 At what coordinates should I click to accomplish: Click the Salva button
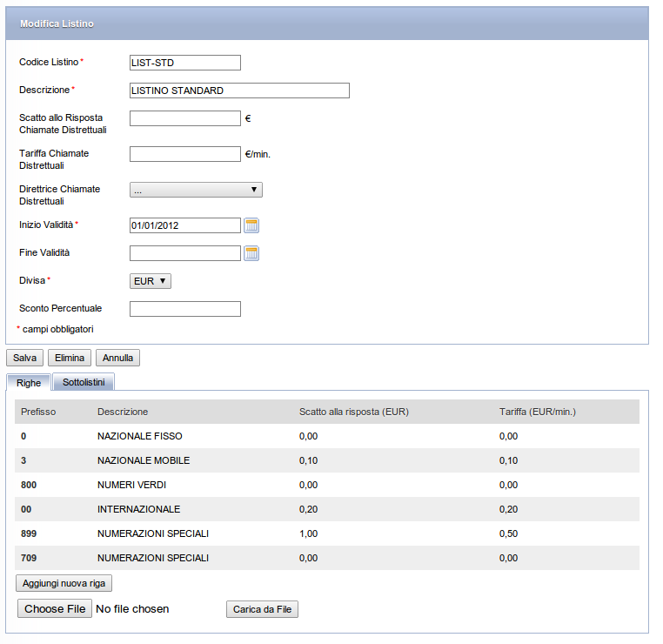[x=24, y=358]
